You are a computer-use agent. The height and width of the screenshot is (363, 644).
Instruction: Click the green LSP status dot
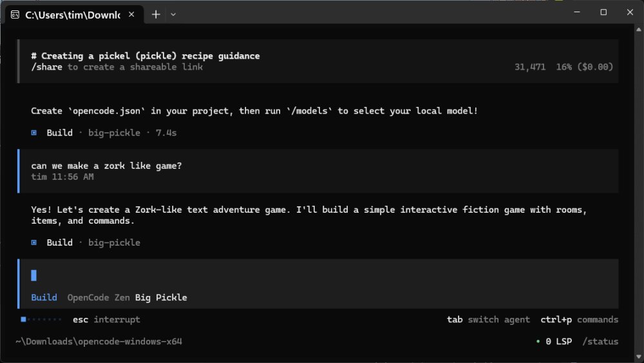pyautogui.click(x=538, y=341)
